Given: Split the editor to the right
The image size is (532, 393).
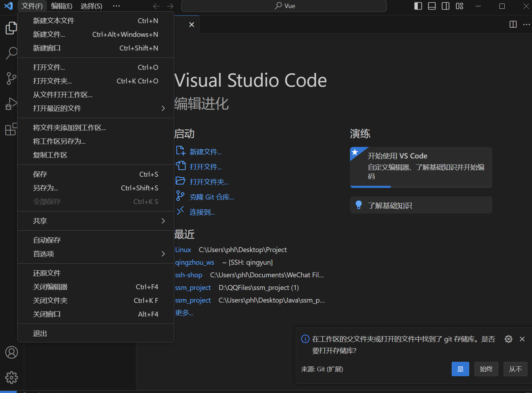Looking at the screenshot, I should point(513,24).
